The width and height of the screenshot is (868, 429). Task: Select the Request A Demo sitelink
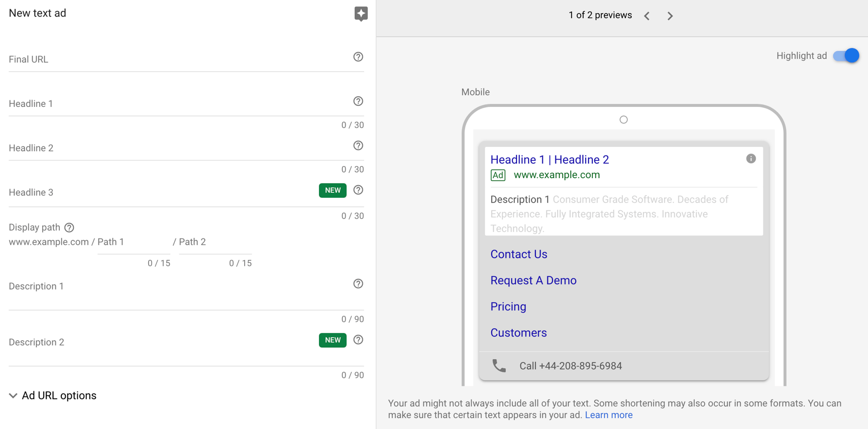533,280
